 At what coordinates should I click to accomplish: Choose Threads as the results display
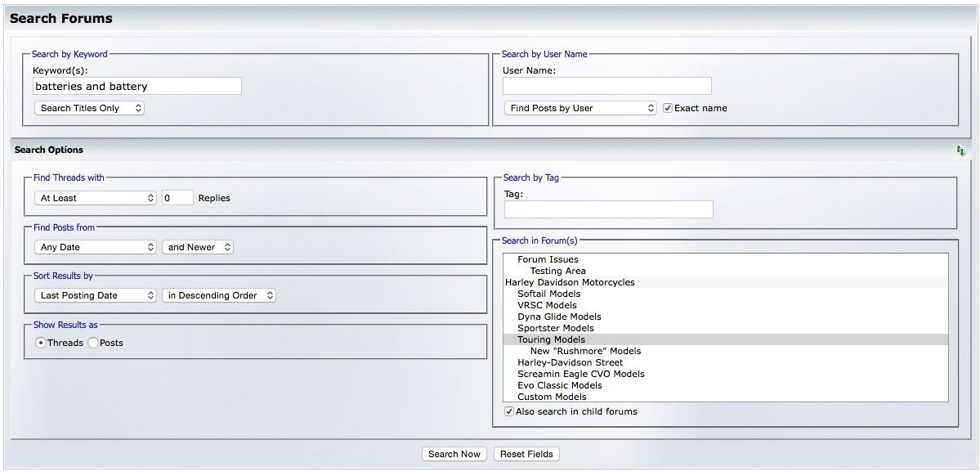coord(41,343)
